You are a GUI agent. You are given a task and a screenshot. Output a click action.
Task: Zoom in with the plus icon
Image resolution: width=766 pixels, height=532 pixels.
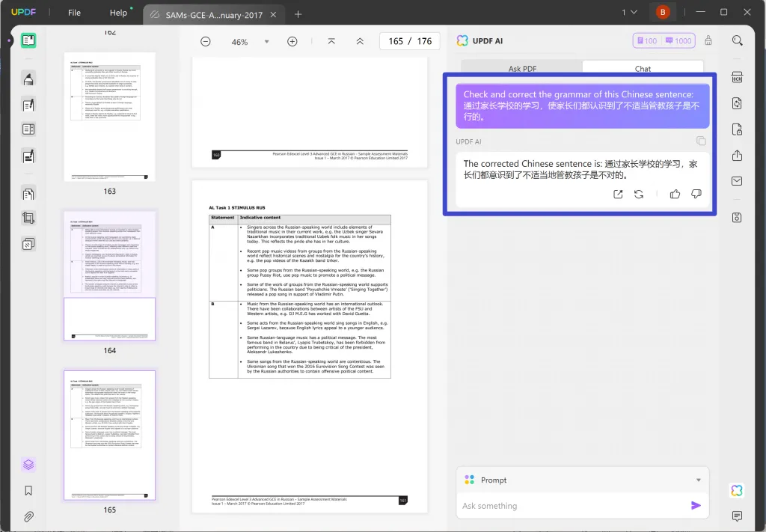tap(292, 41)
